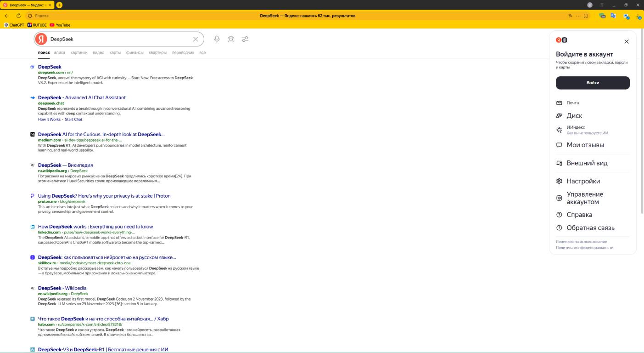Open image search with the camera icon
Screen dimensions: 644x353
tap(231, 39)
